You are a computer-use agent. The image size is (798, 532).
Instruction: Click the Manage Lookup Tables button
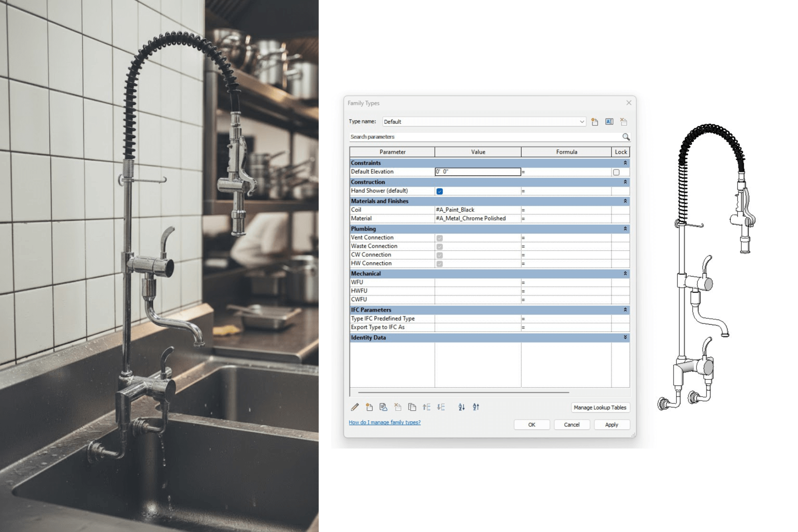pos(600,407)
